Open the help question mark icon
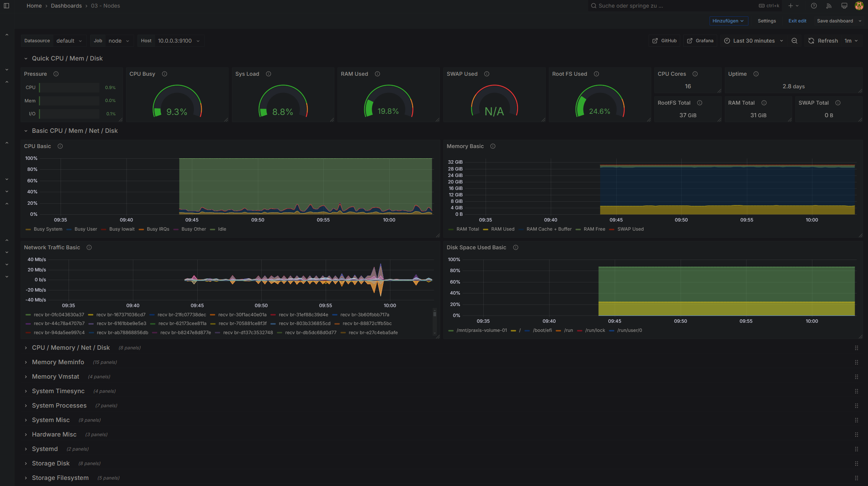The image size is (868, 486). click(x=814, y=6)
